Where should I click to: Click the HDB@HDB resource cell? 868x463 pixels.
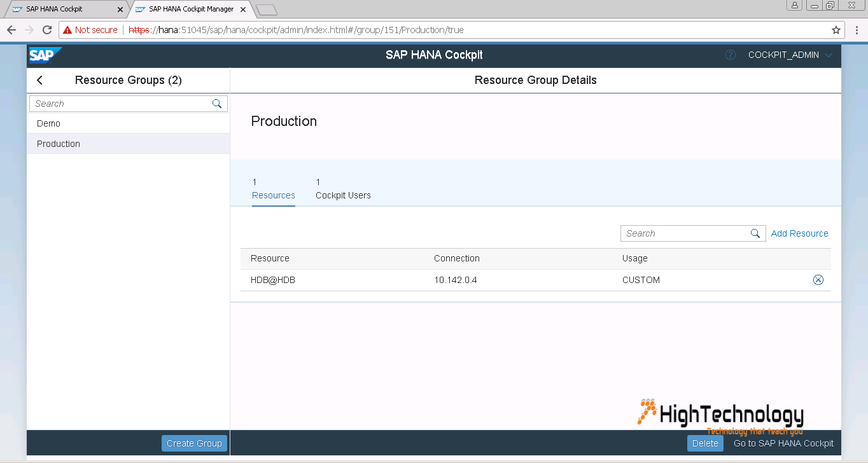pos(273,280)
